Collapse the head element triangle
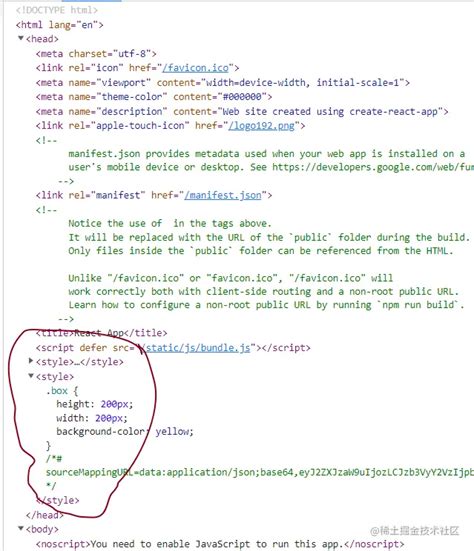 (21, 38)
